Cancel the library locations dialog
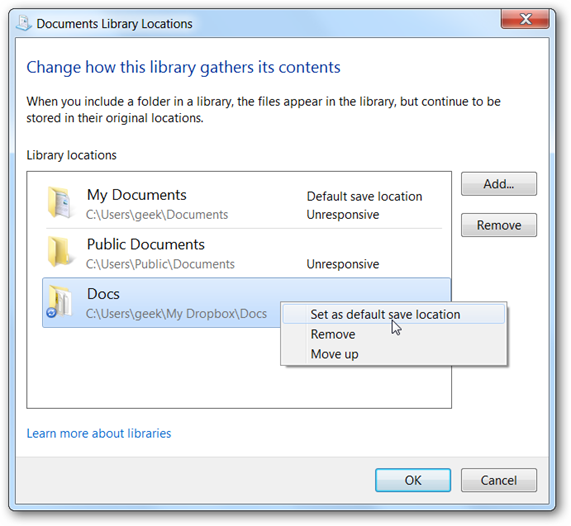The height and width of the screenshot is (526, 571). 499,480
